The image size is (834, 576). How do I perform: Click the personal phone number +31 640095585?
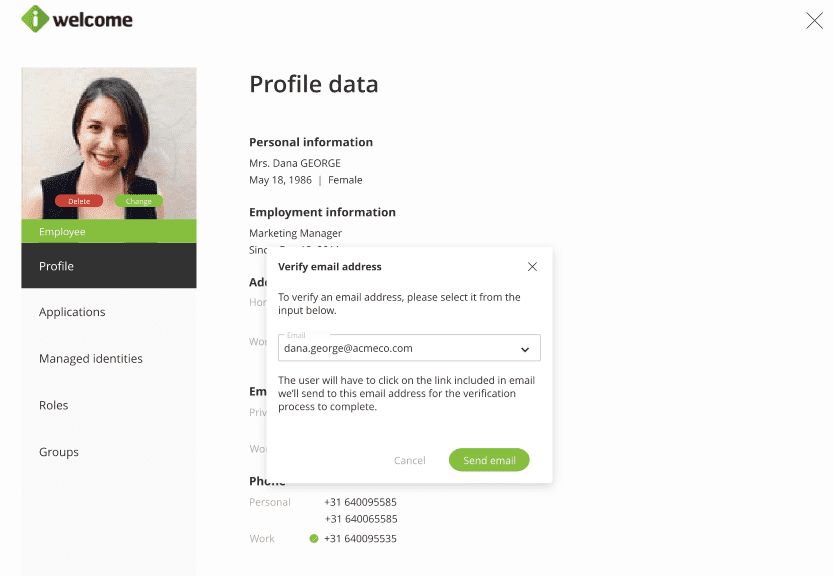(360, 502)
